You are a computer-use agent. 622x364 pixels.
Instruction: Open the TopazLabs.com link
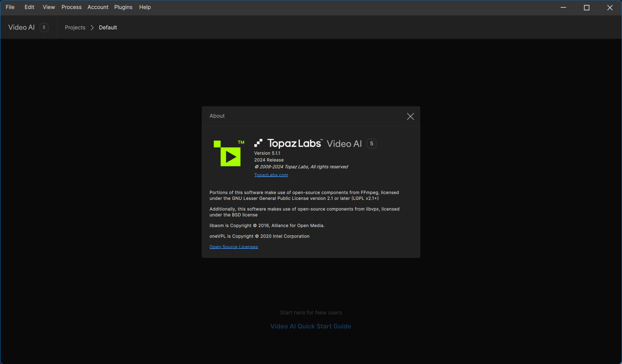tap(271, 175)
